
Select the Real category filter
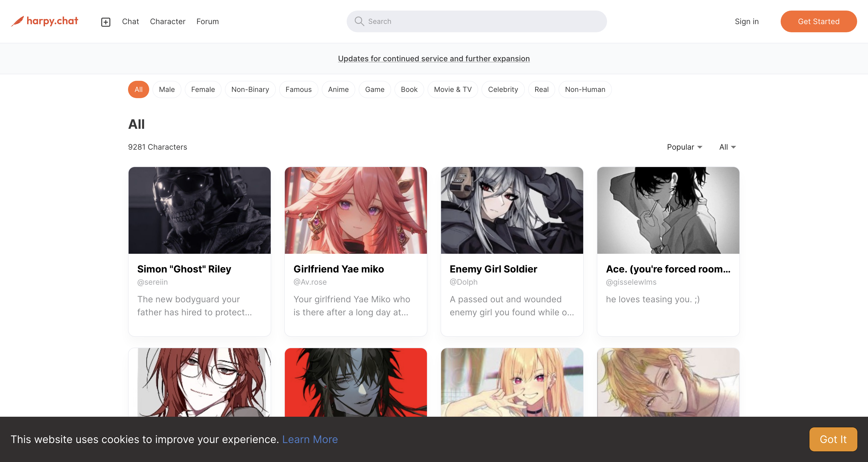click(x=541, y=89)
